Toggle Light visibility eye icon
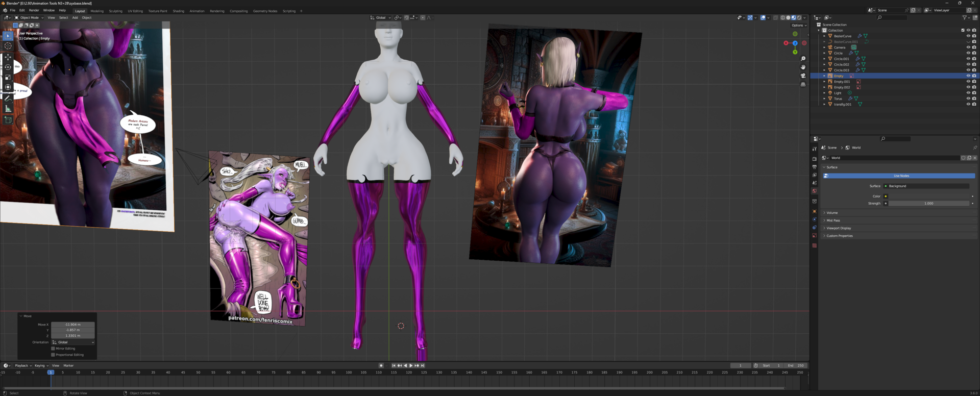980x396 pixels. (x=968, y=93)
